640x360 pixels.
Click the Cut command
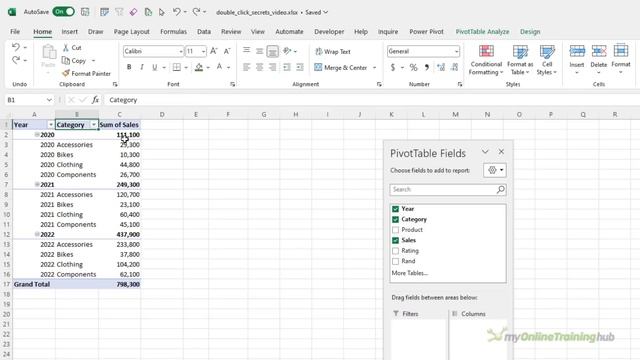coord(72,48)
